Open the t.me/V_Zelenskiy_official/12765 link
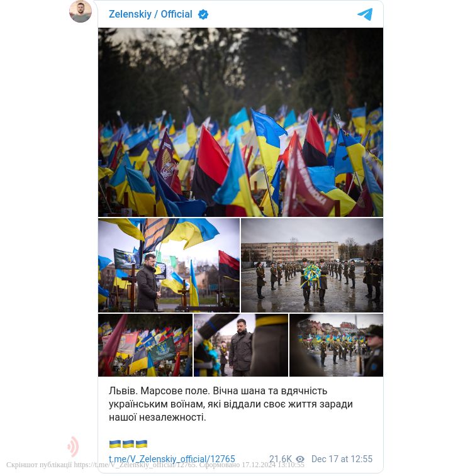 click(172, 458)
